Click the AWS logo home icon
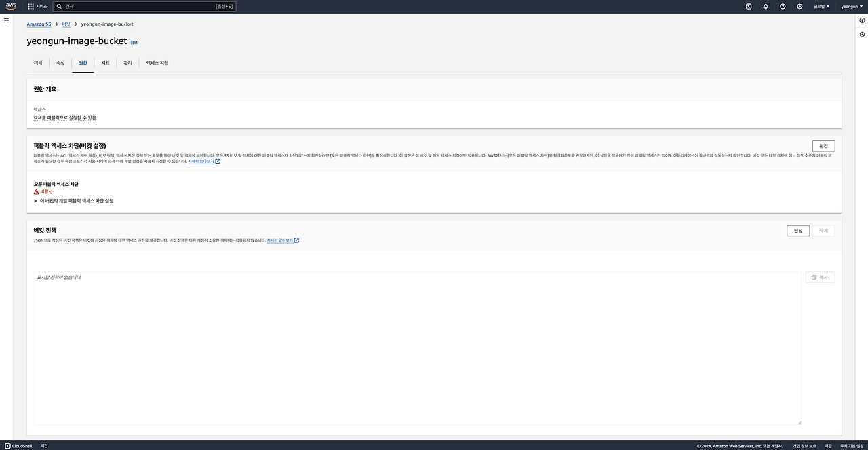The height and width of the screenshot is (450, 868). click(11, 6)
